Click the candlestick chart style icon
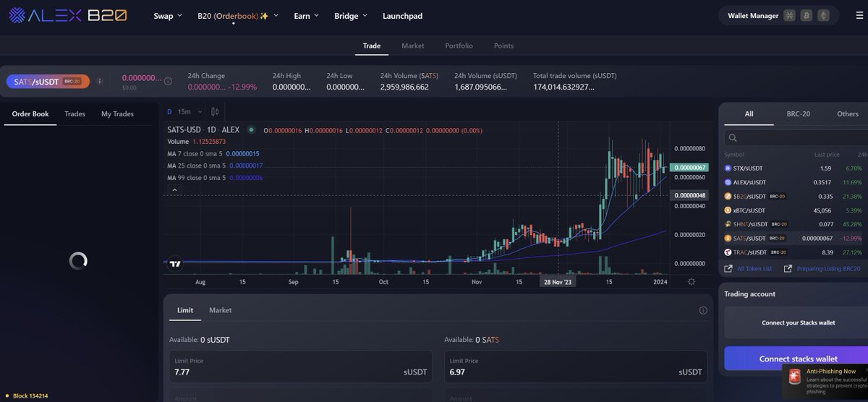This screenshot has width=868, height=402. click(214, 111)
